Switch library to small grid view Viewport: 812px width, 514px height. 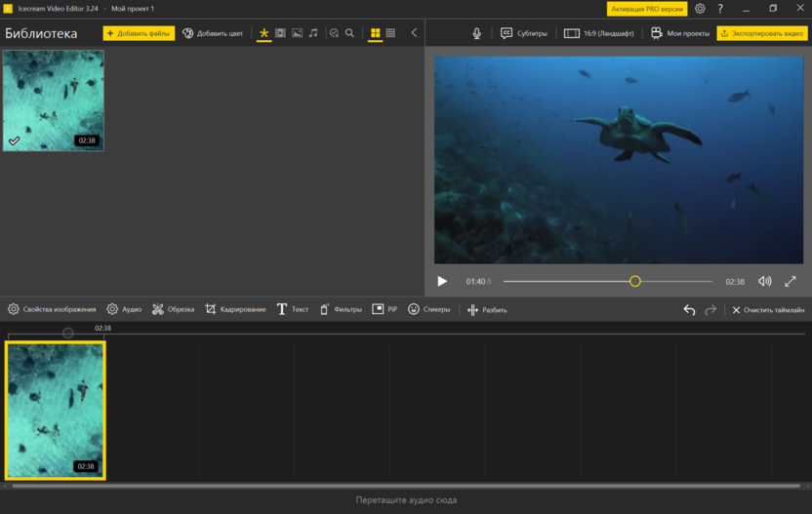(390, 33)
